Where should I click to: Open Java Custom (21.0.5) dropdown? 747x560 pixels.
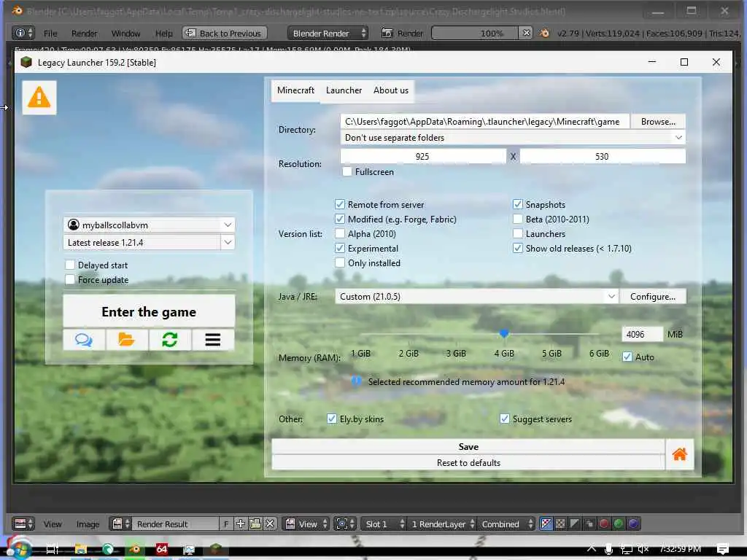pyautogui.click(x=476, y=297)
